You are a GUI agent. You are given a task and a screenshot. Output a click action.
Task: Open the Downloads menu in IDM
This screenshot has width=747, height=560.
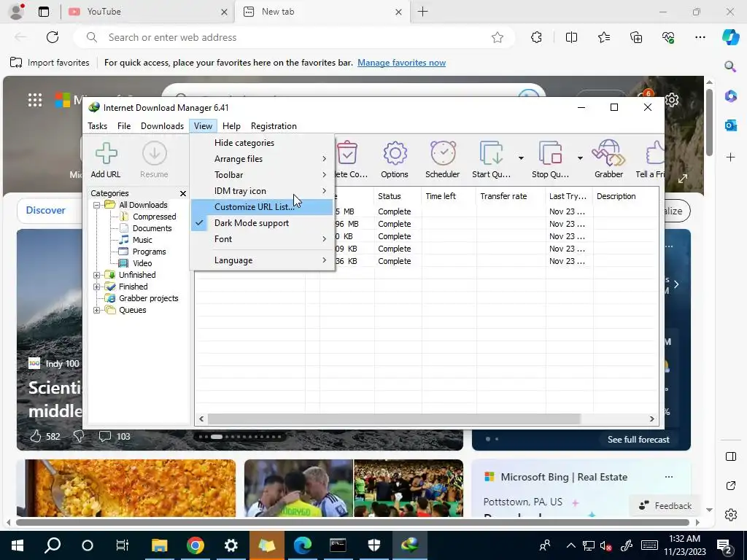point(162,126)
